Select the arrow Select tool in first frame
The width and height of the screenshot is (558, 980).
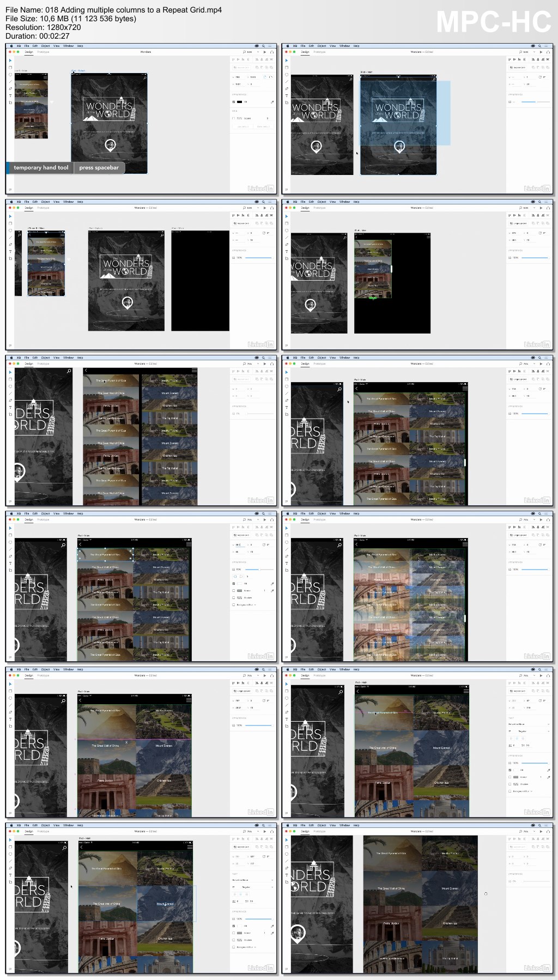[10, 61]
